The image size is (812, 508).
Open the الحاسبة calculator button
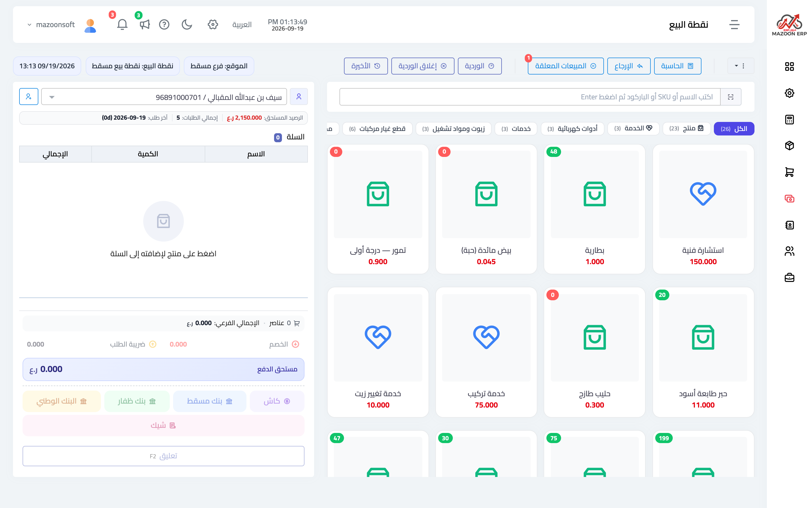coord(677,66)
